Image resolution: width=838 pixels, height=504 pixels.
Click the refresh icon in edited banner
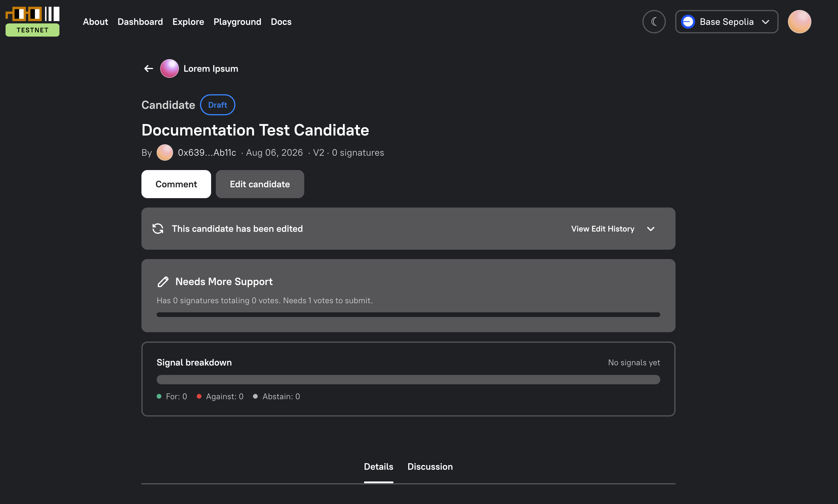158,229
